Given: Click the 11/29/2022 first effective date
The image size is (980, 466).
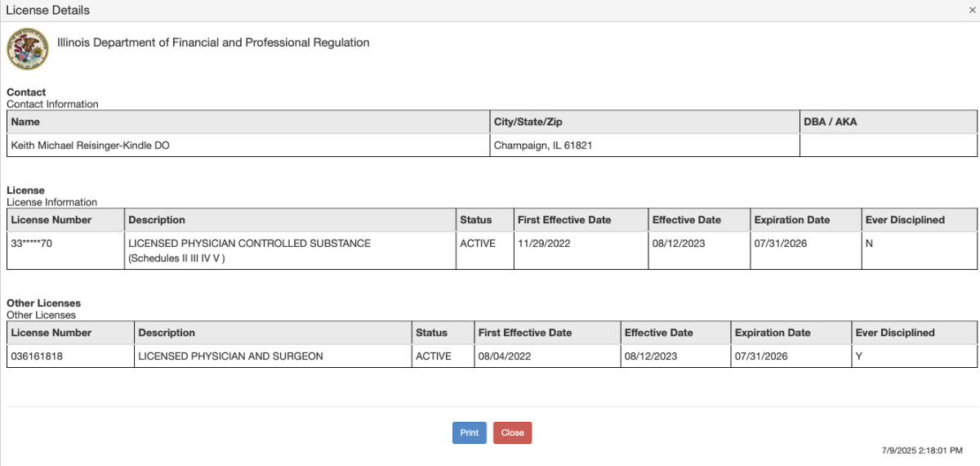Looking at the screenshot, I should 543,244.
